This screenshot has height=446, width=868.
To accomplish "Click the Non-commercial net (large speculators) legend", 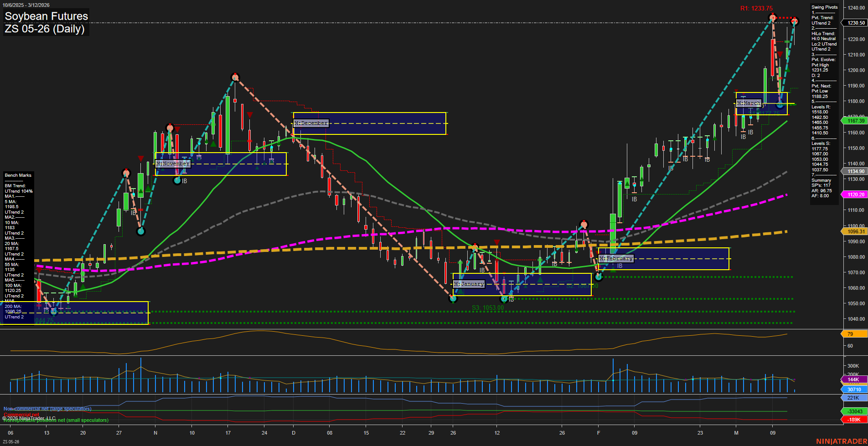I will point(47,409).
